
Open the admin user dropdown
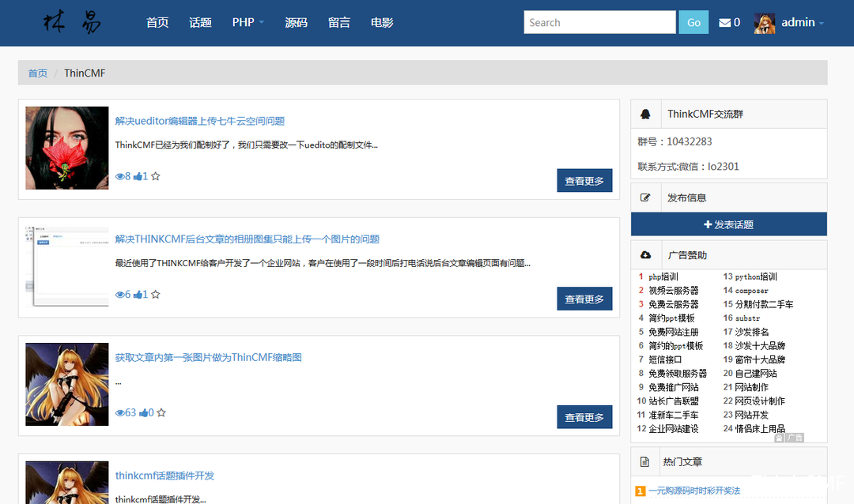pyautogui.click(x=803, y=22)
